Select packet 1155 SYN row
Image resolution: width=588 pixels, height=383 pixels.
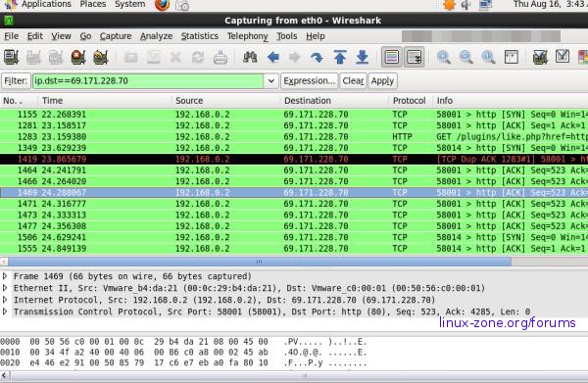294,114
